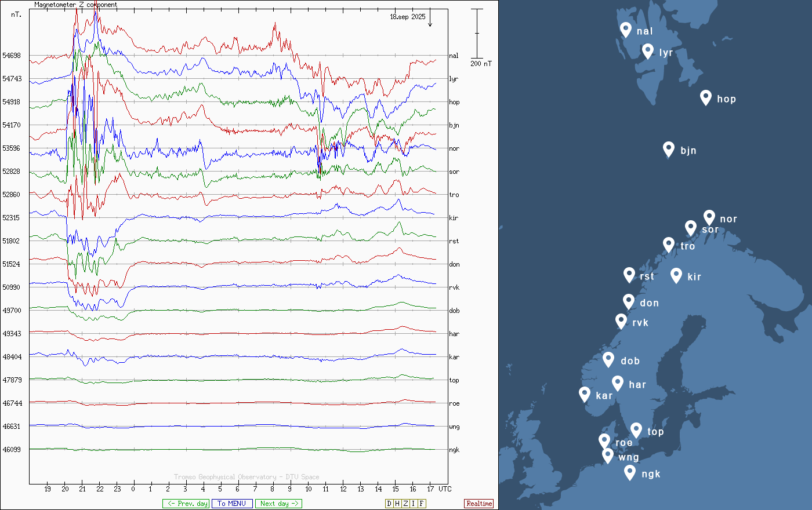Click the kir station map pin

click(676, 275)
